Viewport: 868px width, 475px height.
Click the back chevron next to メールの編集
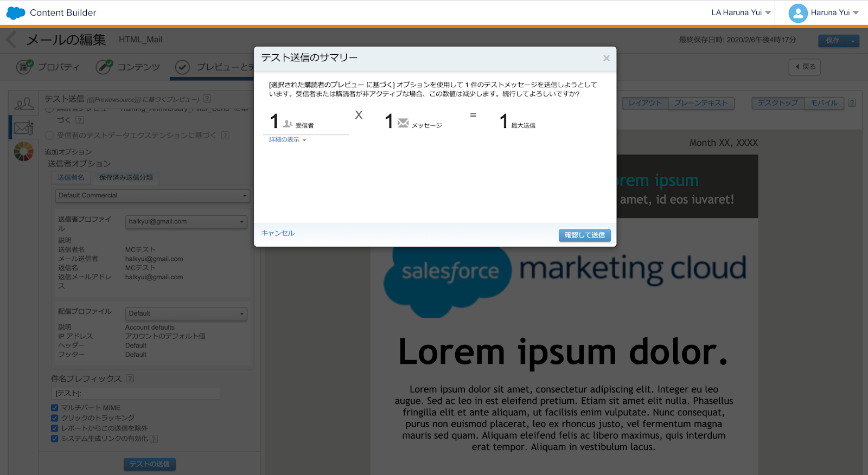point(11,40)
